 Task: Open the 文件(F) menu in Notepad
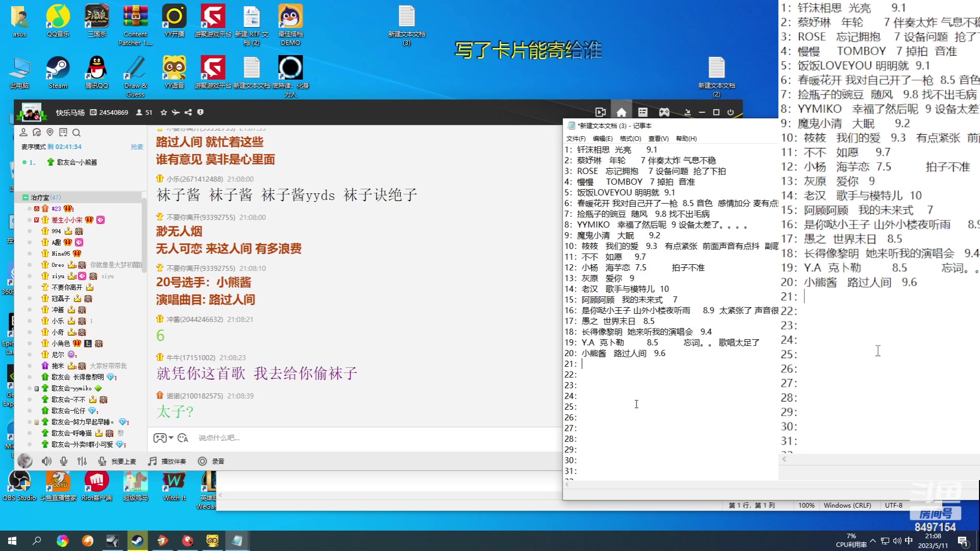575,139
